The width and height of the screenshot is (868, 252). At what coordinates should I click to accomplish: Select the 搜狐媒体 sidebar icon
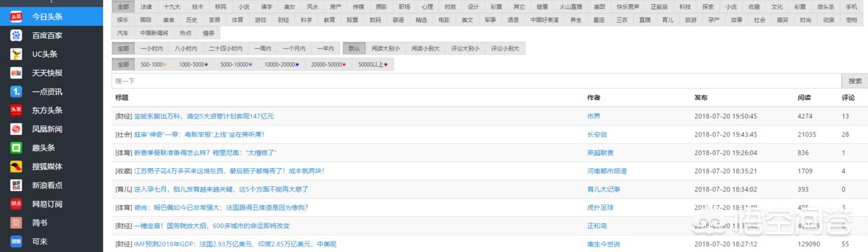15,167
